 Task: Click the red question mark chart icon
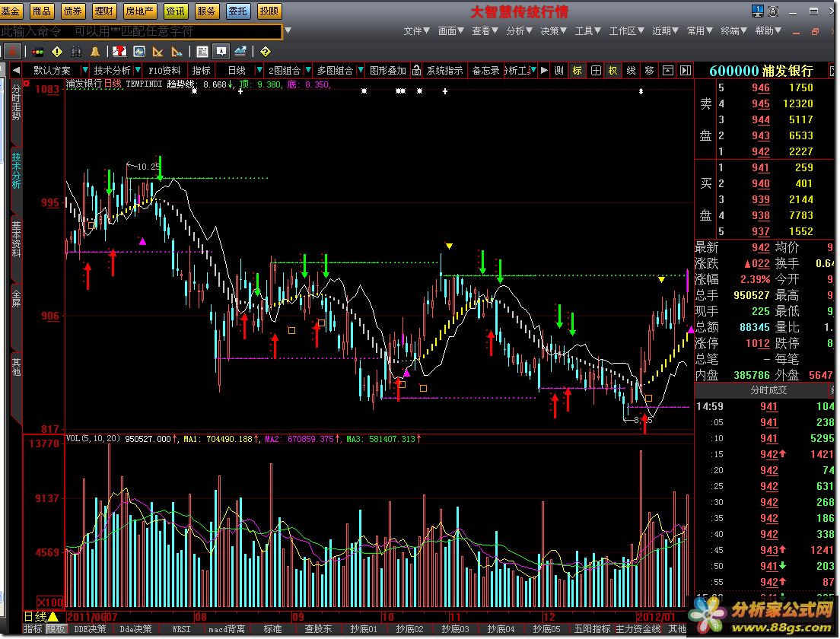pyautogui.click(x=119, y=52)
